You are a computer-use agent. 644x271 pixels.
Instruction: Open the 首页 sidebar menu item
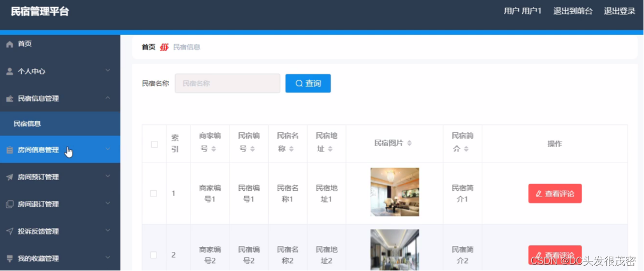[x=60, y=44]
